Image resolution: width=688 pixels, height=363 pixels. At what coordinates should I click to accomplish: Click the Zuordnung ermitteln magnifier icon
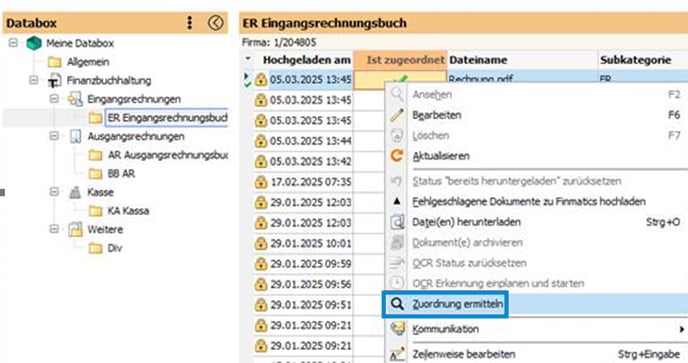397,304
